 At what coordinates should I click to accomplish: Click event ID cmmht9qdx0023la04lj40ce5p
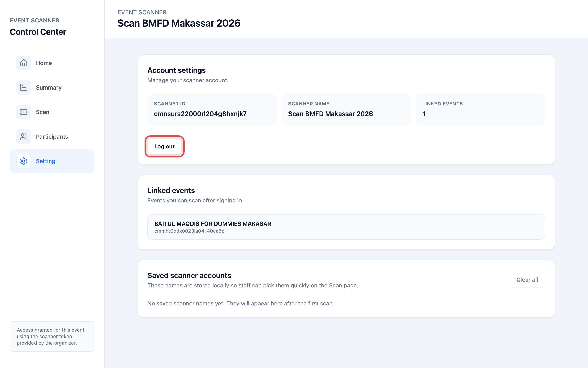(x=189, y=231)
